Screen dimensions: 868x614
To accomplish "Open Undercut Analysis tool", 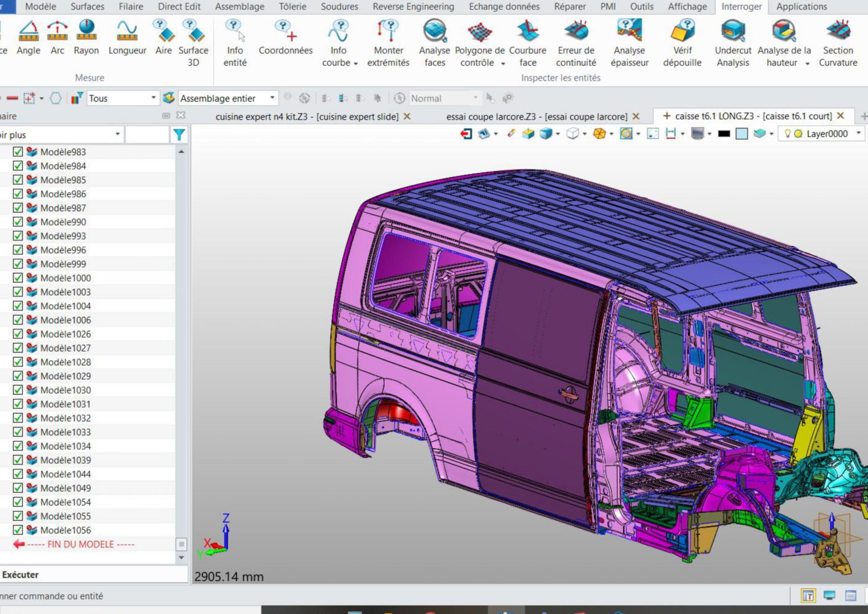I will [x=733, y=43].
